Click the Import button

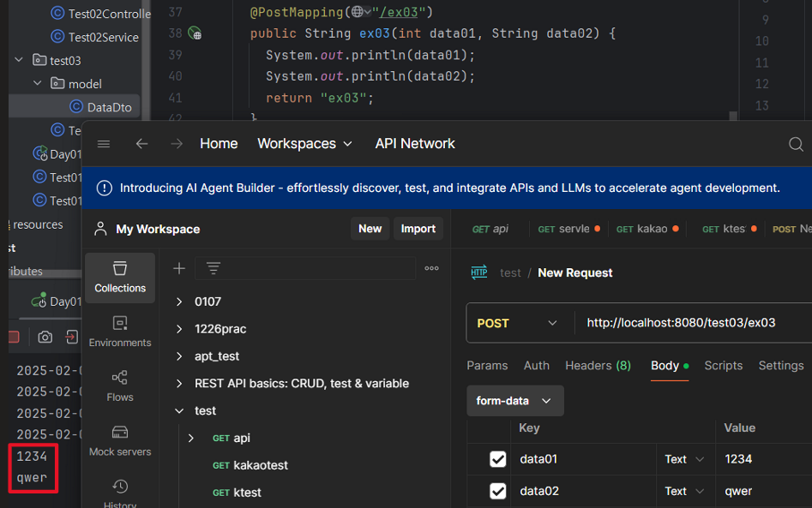coord(418,229)
